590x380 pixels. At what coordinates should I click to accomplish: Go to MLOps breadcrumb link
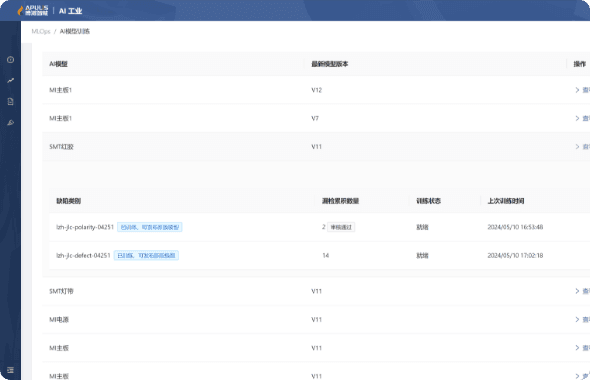click(41, 31)
